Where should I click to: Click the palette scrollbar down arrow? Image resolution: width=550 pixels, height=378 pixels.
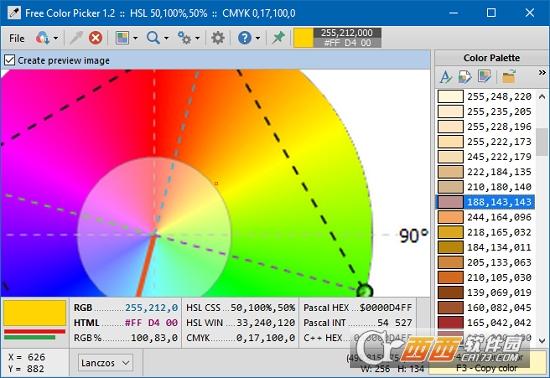542,340
